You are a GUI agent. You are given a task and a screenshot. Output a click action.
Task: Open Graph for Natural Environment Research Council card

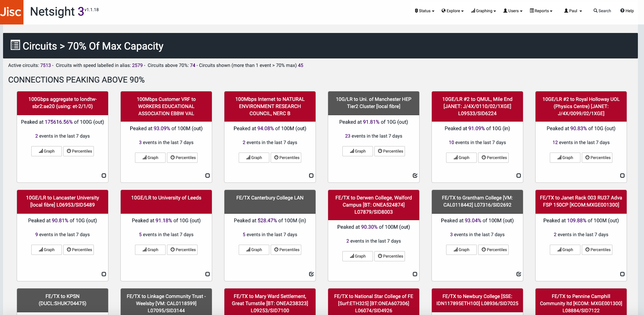[x=254, y=158]
